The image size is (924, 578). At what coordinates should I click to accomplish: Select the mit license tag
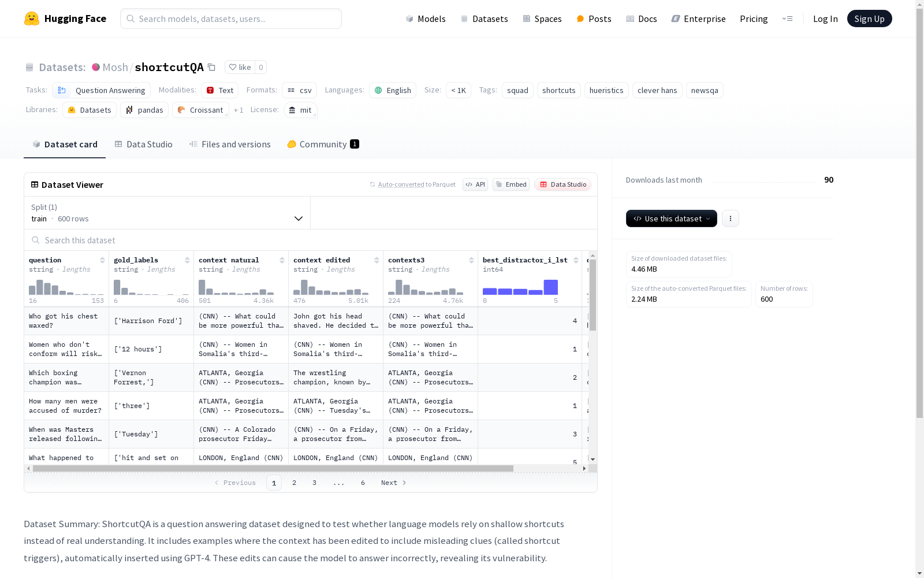coord(301,110)
